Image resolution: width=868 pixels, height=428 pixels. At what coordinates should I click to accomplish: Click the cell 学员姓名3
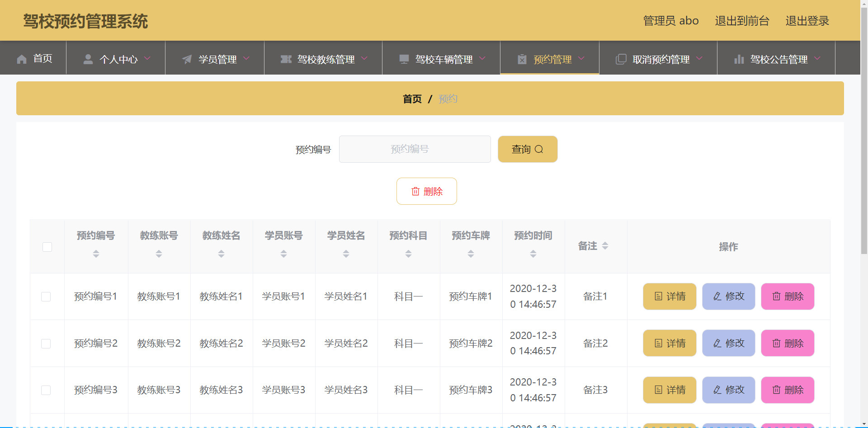346,390
